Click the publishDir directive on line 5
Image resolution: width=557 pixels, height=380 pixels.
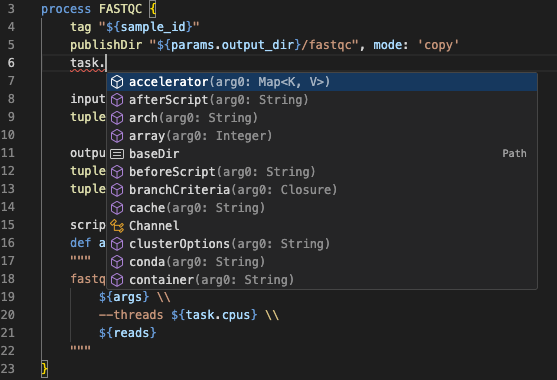point(106,45)
